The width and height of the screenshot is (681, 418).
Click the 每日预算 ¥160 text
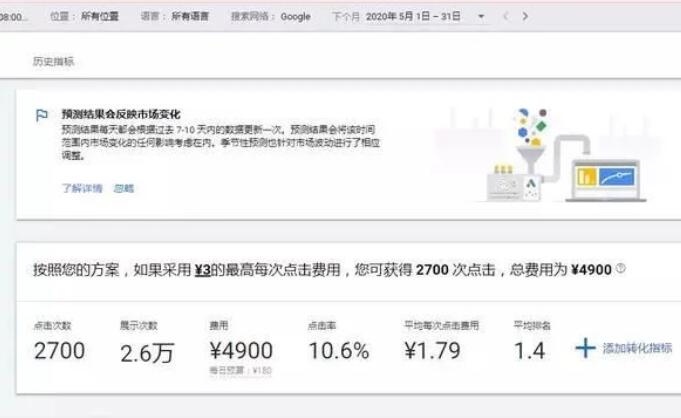coord(241,371)
